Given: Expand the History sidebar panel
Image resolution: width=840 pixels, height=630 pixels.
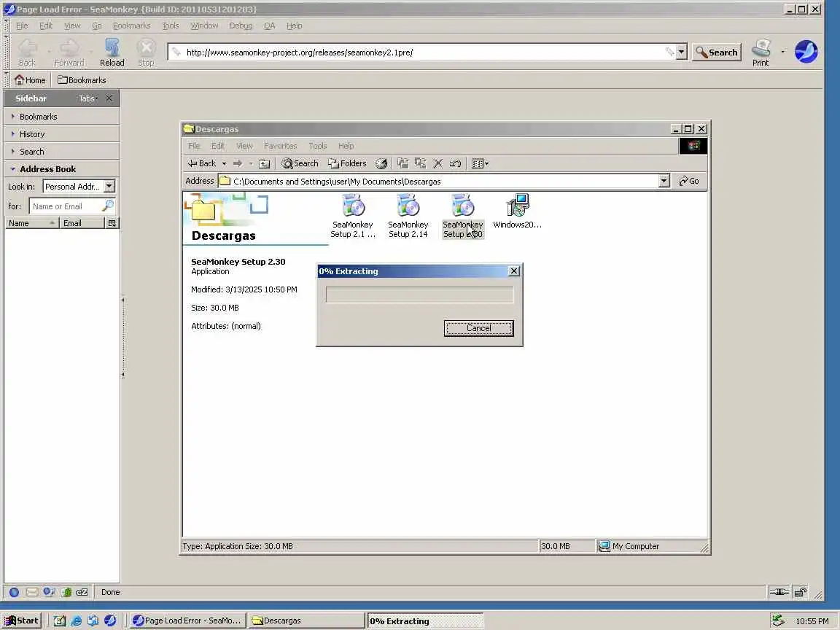Looking at the screenshot, I should (62, 134).
